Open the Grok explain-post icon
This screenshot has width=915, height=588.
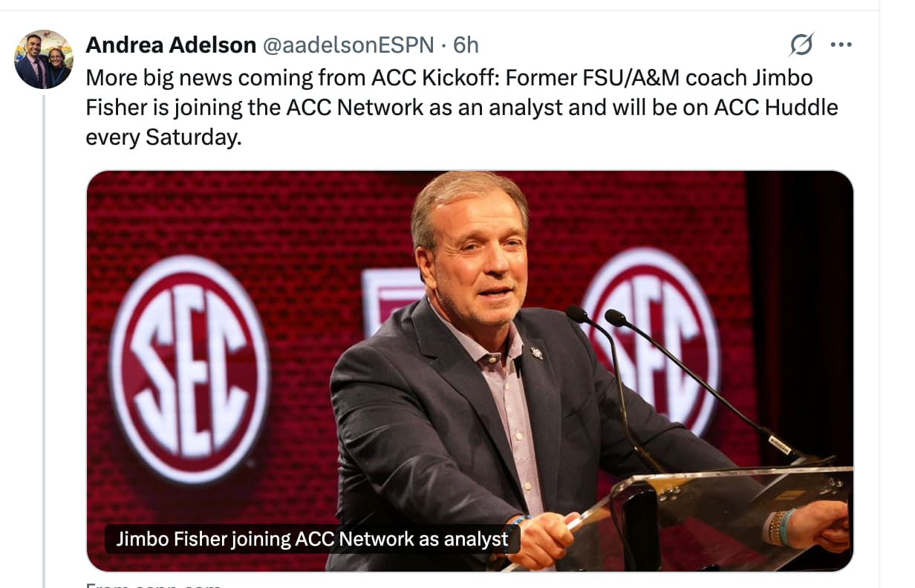point(801,45)
